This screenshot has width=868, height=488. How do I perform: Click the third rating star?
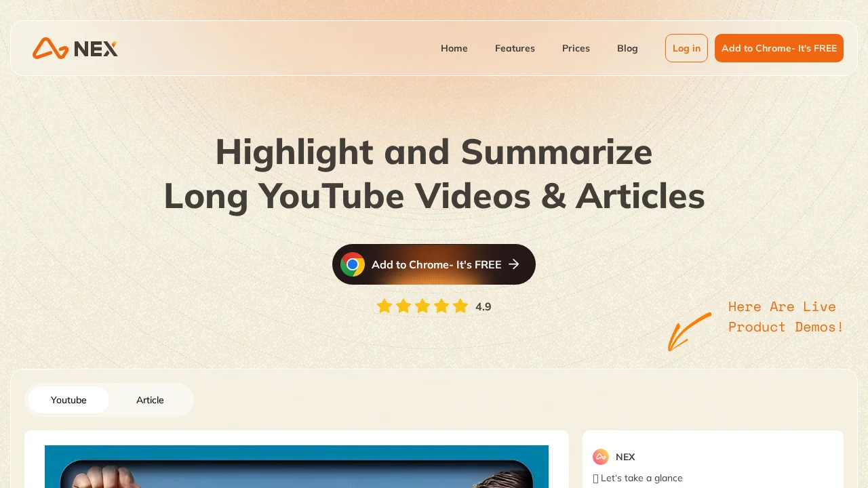[422, 306]
